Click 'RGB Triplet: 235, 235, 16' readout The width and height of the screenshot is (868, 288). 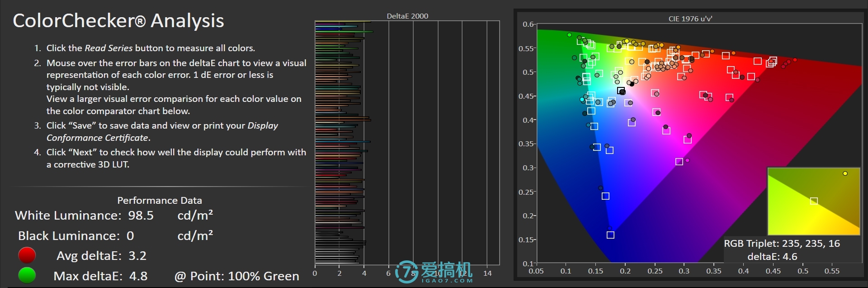pyautogui.click(x=782, y=243)
